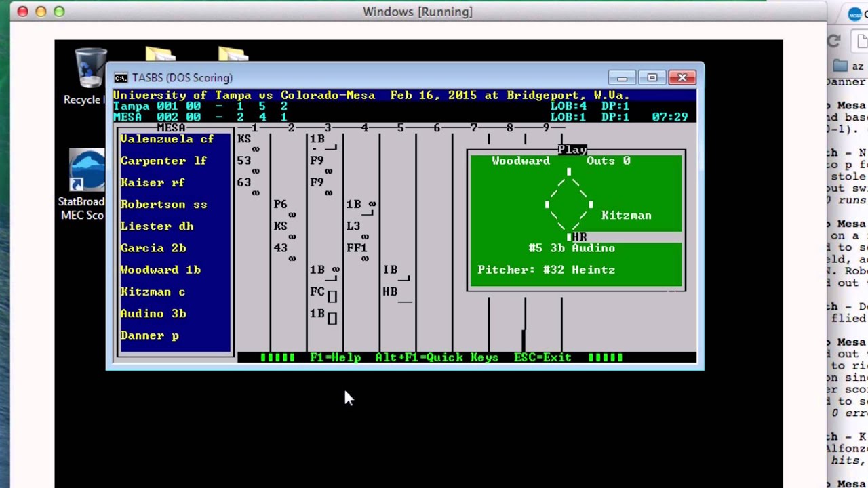The image size is (868, 488).
Task: Click the HR label below the diamond
Action: coord(579,237)
